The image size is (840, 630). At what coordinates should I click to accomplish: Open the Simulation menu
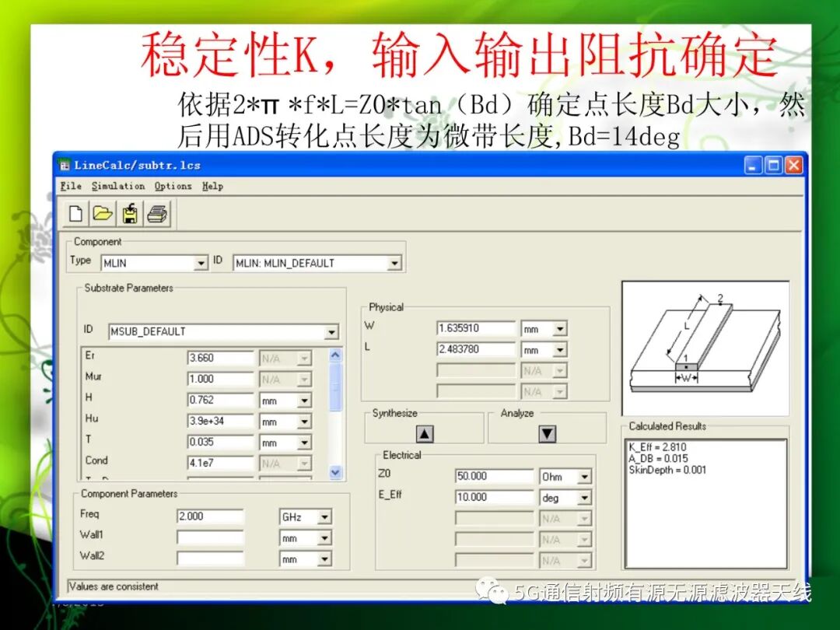pyautogui.click(x=118, y=186)
